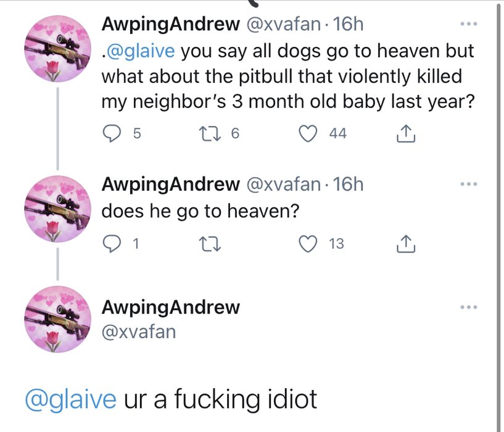
Task: Open AwpingAndrew name on the first tweet
Action: (x=170, y=25)
